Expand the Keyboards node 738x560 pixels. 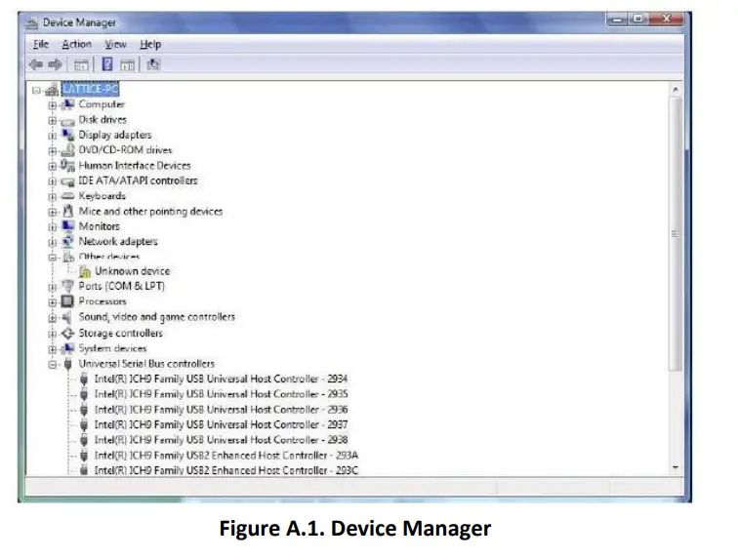point(53,196)
